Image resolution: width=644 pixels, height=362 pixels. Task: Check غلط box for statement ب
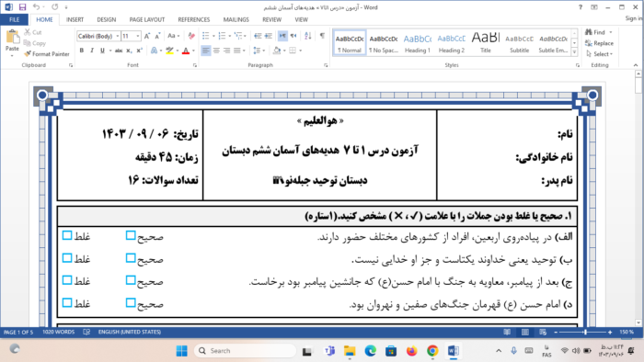[x=67, y=258]
